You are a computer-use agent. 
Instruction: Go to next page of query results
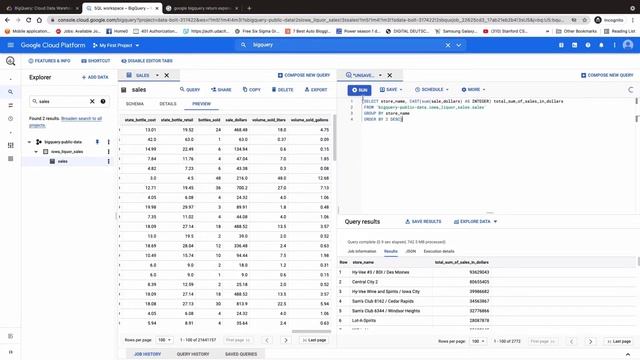click(591, 341)
